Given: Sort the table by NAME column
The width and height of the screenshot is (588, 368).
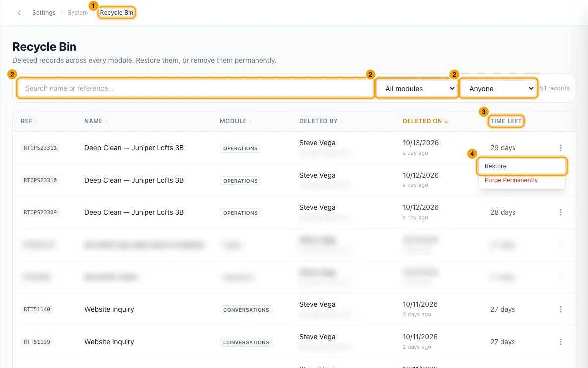Looking at the screenshot, I should point(96,121).
